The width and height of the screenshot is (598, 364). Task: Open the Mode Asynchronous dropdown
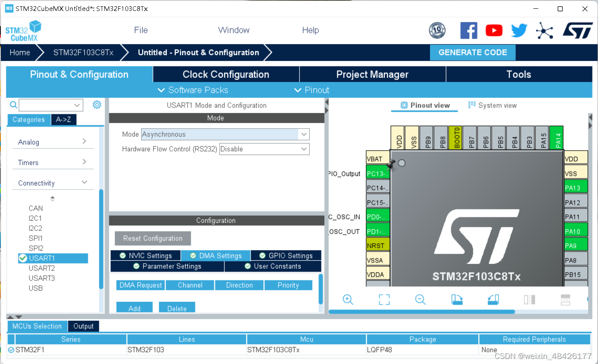tap(304, 135)
